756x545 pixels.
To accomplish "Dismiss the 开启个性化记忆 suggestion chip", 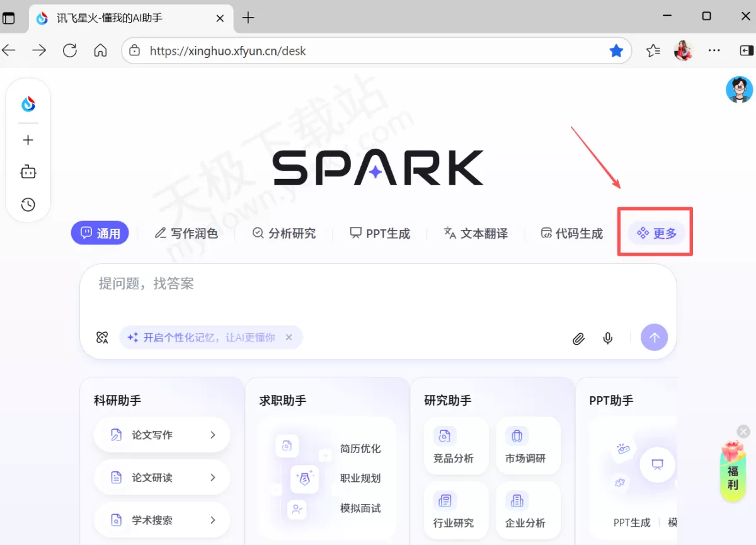I will pyautogui.click(x=289, y=337).
